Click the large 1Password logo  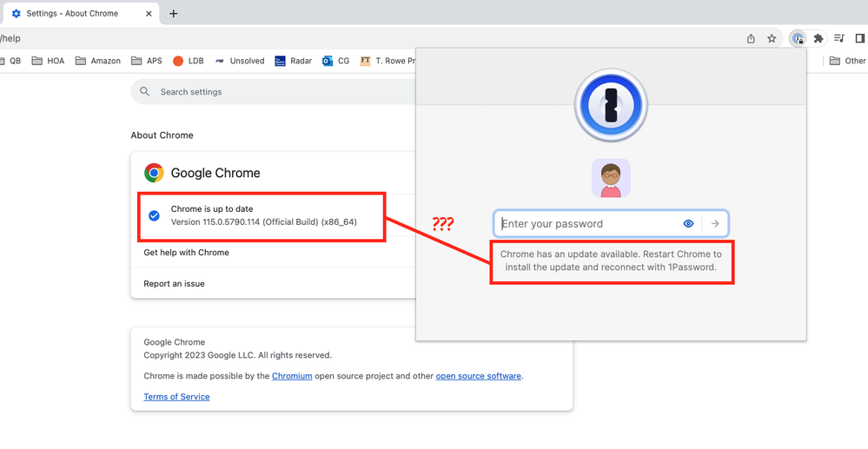coord(611,105)
